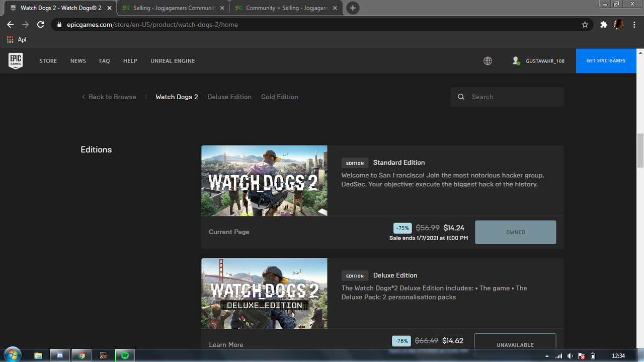This screenshot has width=644, height=362.
Task: Open the language globe selector
Action: click(488, 61)
